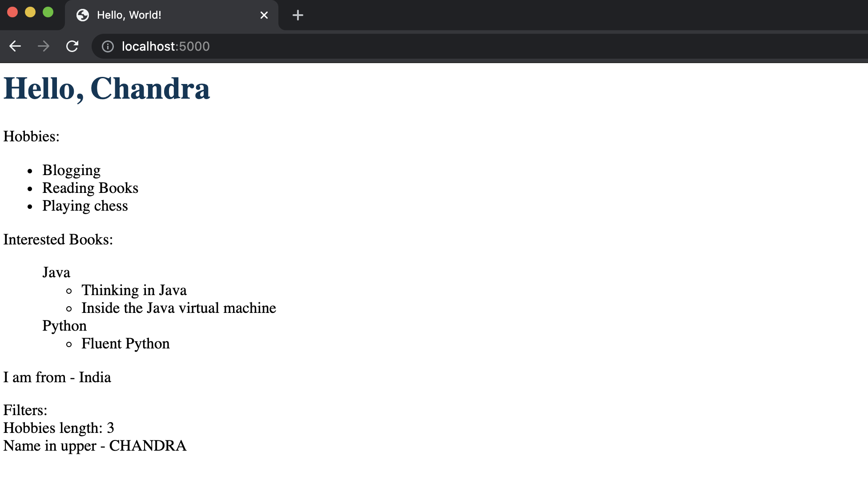Click the Hello, Chandra heading

(106, 88)
